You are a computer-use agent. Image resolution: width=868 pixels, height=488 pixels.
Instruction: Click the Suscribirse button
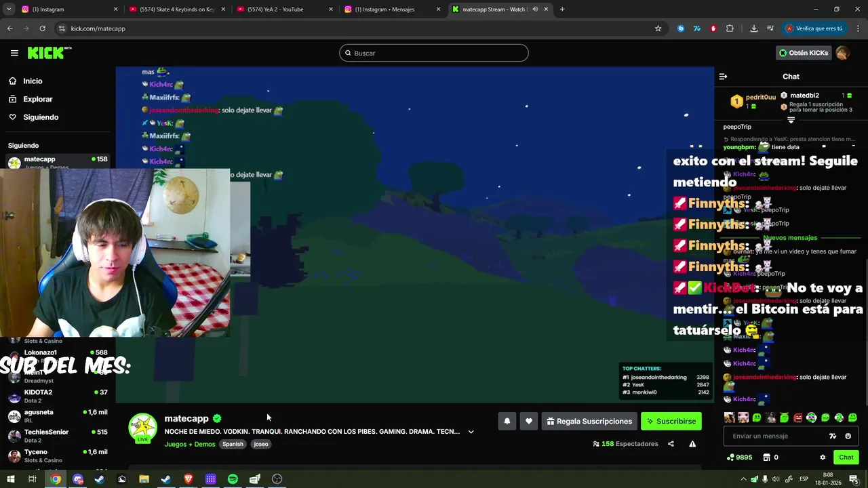[671, 421]
